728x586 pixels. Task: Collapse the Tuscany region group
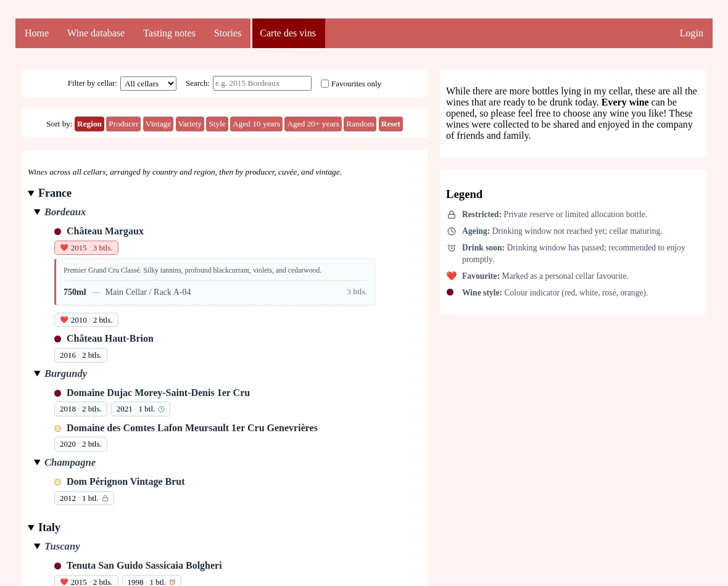click(37, 547)
